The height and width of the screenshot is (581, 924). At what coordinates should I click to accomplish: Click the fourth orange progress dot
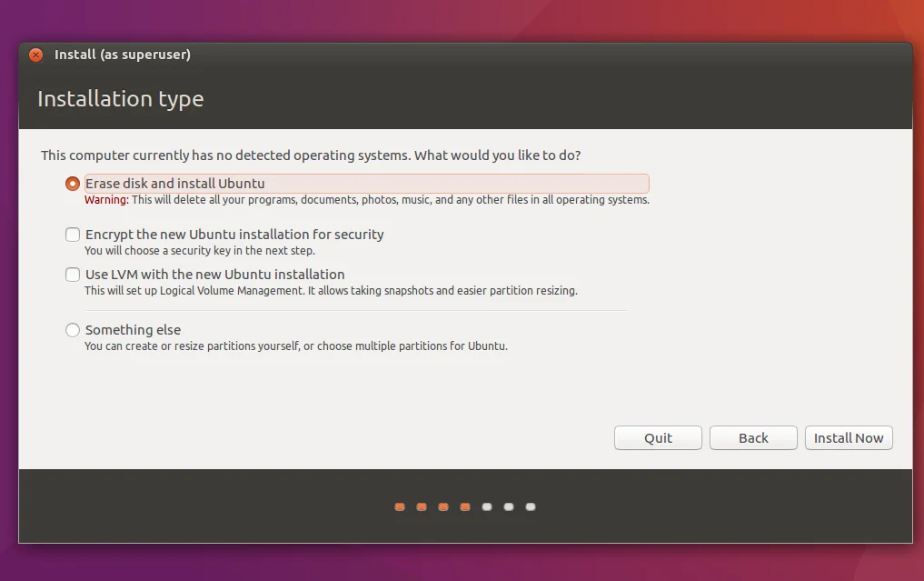(x=465, y=507)
